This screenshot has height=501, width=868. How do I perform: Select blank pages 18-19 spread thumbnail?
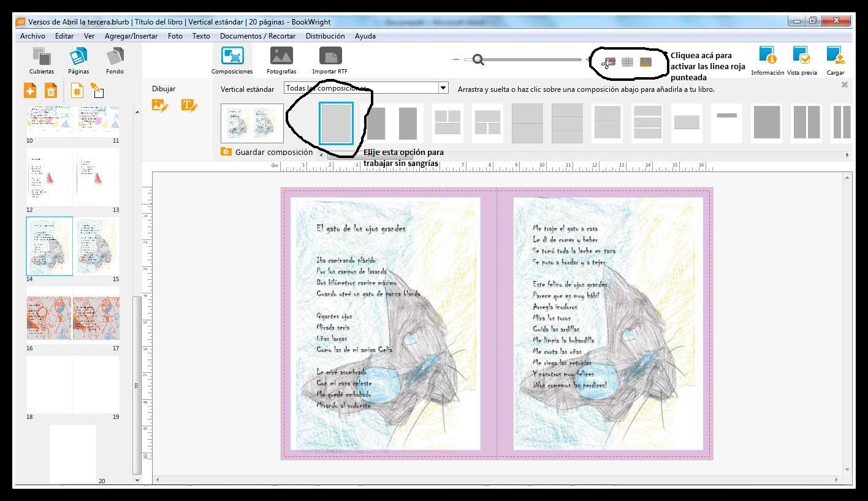pos(73,385)
